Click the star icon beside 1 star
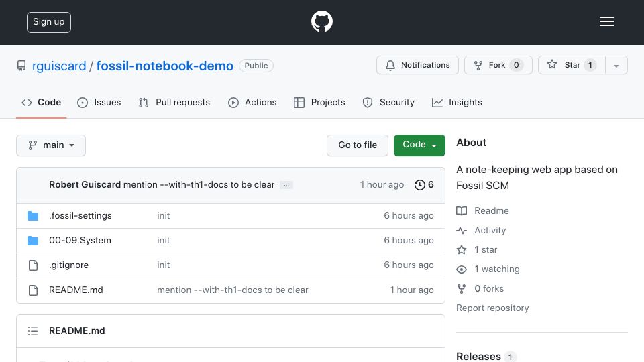Viewport: 644px width, 362px height. 462,249
